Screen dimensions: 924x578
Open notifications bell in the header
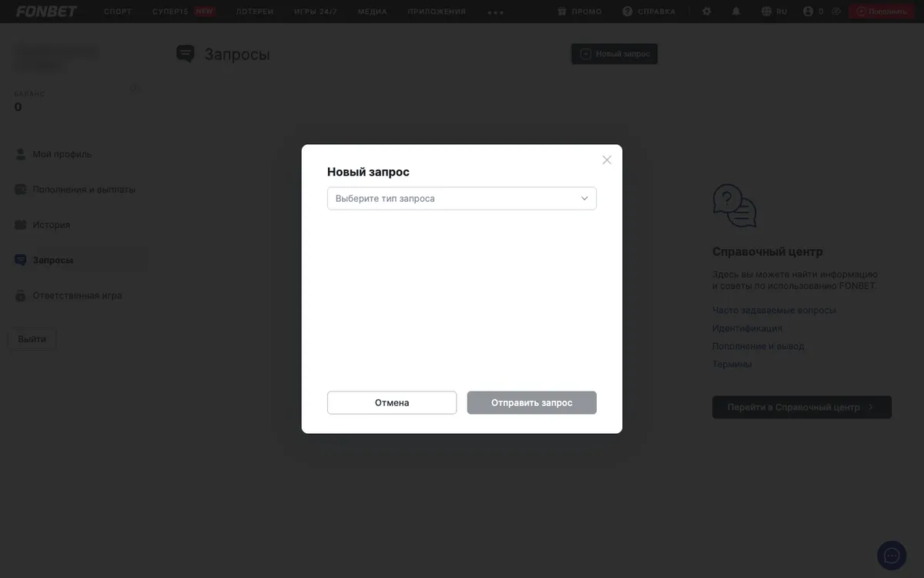pos(736,12)
